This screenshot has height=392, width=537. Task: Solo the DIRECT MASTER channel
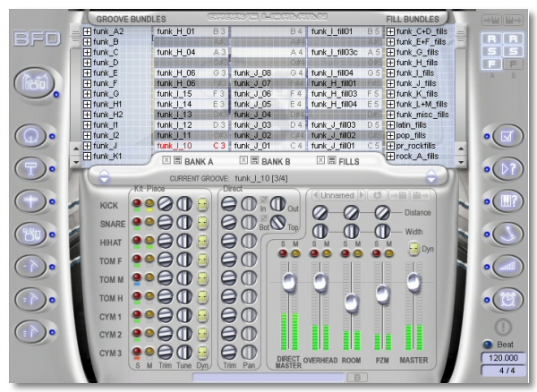point(283,253)
